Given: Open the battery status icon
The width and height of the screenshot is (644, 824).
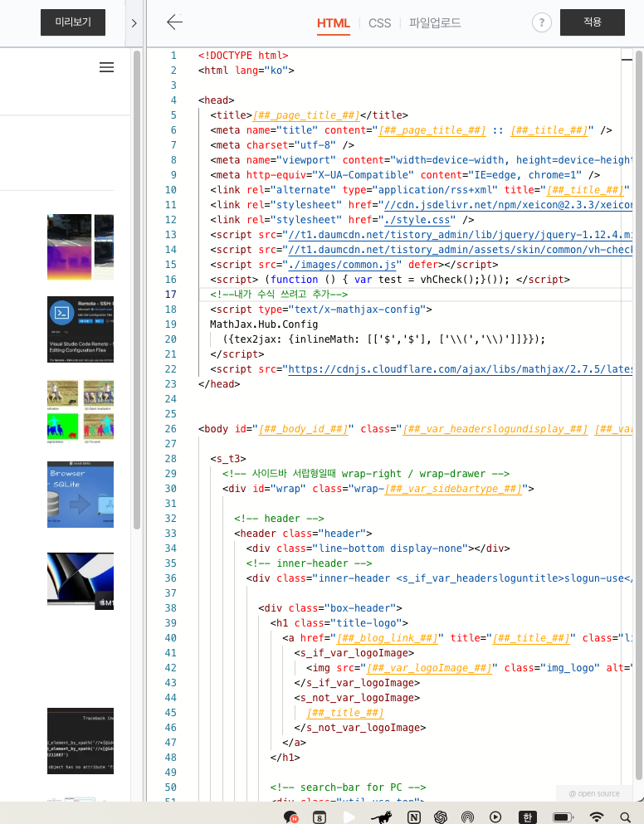Looking at the screenshot, I should 563,817.
